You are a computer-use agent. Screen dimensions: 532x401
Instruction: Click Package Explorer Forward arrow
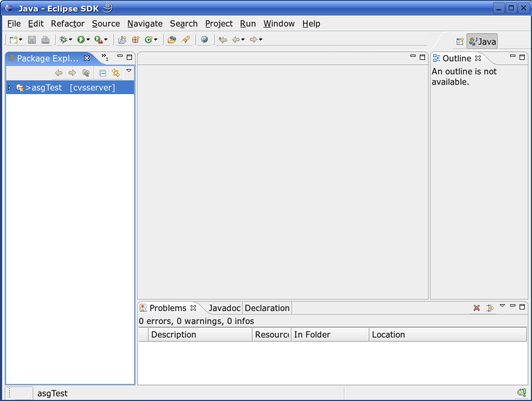pos(72,73)
